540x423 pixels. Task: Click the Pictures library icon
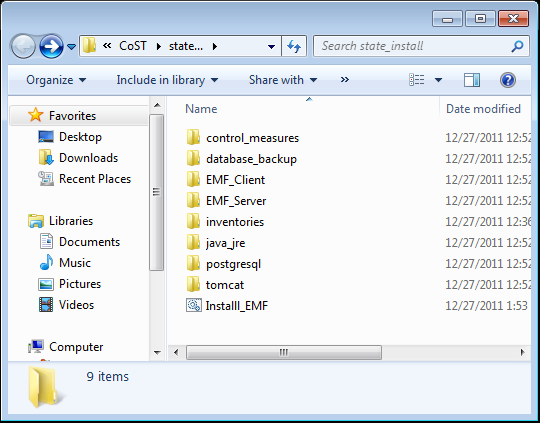(x=46, y=284)
